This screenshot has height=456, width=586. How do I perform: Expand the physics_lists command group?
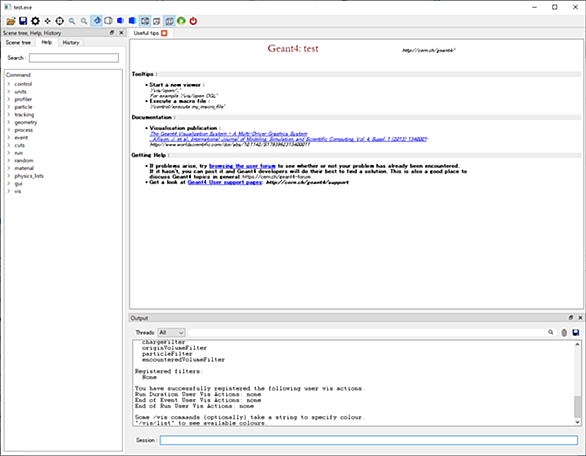(x=9, y=176)
